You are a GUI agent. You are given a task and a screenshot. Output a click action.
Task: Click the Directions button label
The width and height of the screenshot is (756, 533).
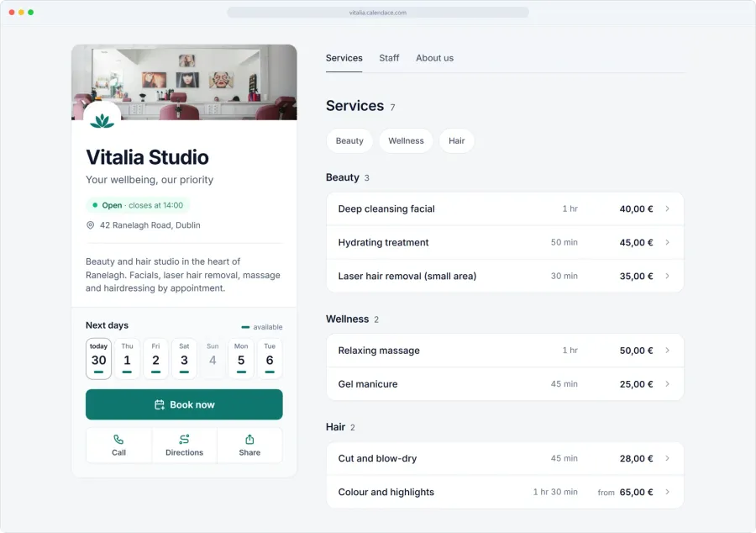tap(184, 452)
